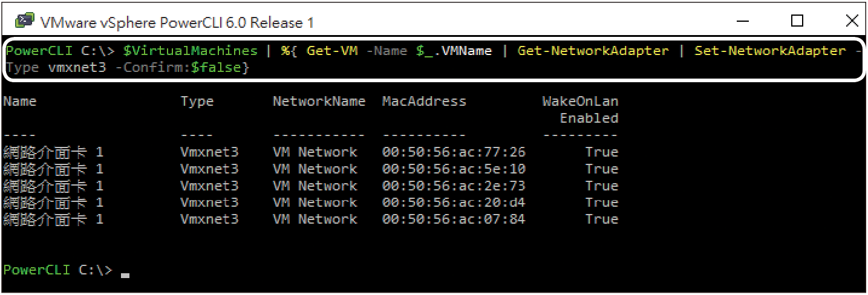Click the PowerCLI console icon in title bar
The image size is (868, 295).
(25, 21)
